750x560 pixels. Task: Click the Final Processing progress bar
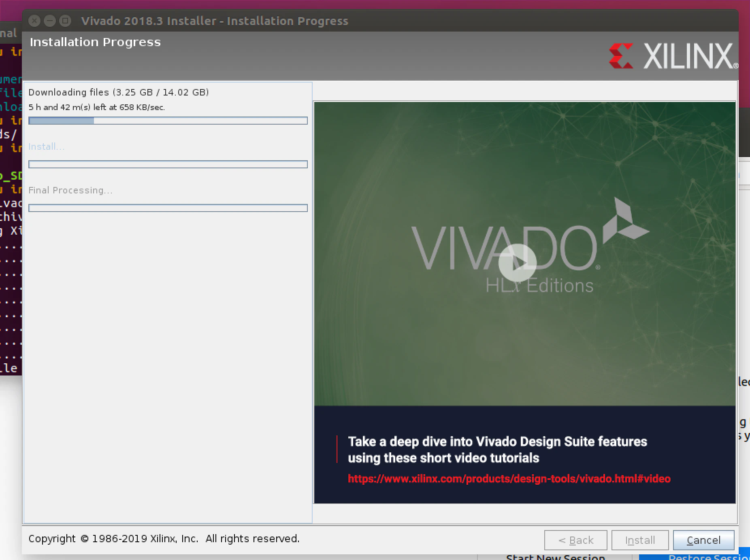pyautogui.click(x=168, y=208)
